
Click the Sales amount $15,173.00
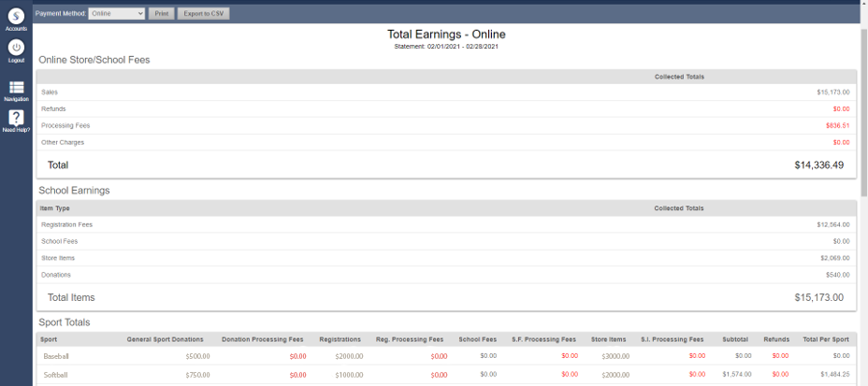[833, 93]
